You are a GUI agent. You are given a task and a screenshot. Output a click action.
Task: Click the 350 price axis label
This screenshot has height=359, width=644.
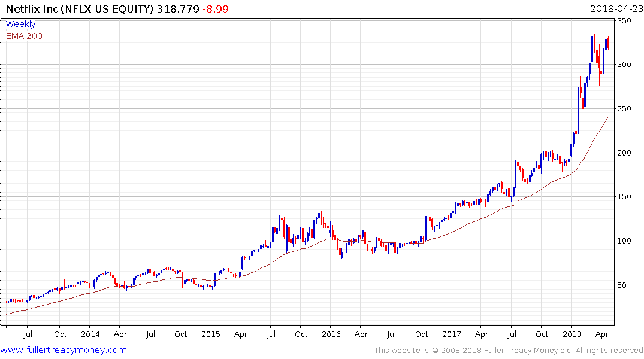point(624,20)
